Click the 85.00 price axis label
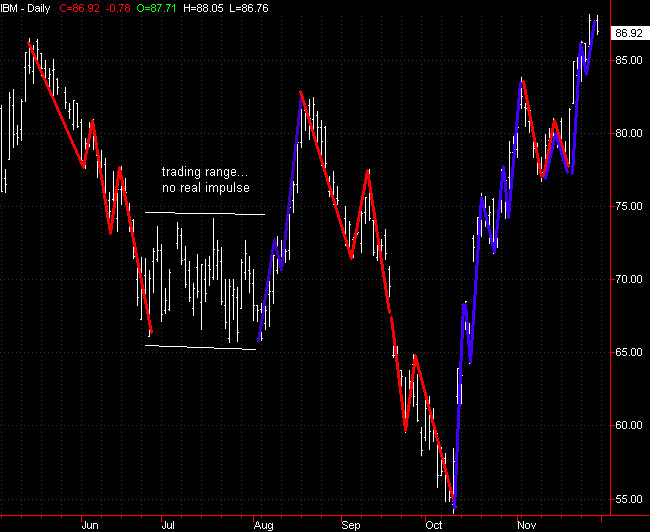 (x=629, y=60)
